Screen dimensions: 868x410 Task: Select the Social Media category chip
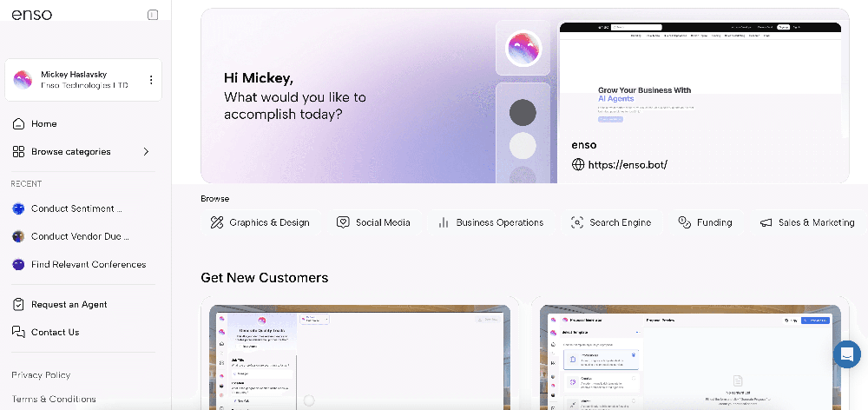click(373, 222)
